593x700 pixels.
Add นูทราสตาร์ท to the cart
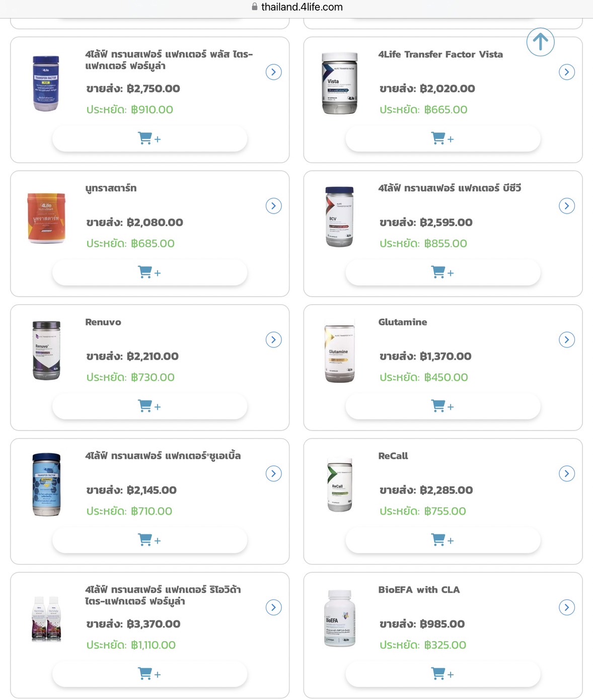pos(150,272)
